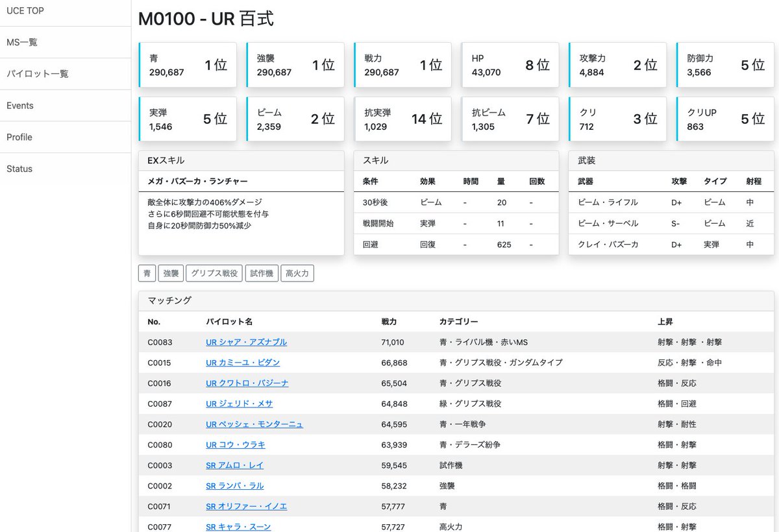Click the スキル panel header
Screen dimensions: 779x532
(x=456, y=161)
